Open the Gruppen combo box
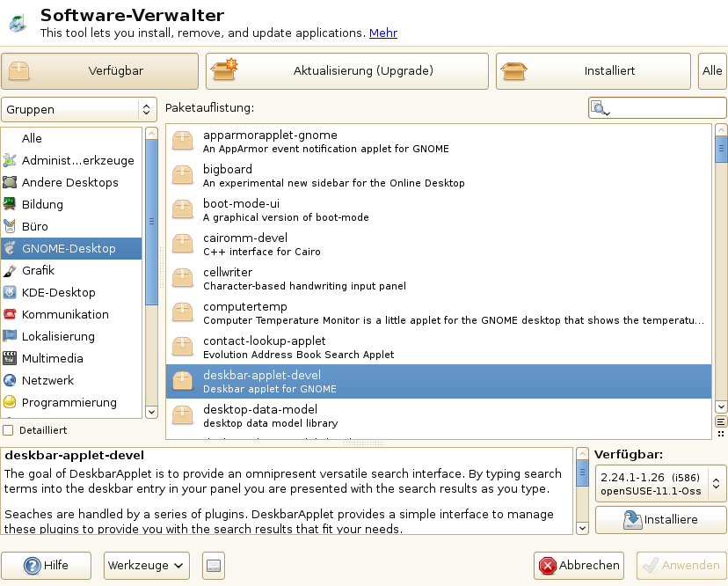Screen dimensions: 728x586 79,110
